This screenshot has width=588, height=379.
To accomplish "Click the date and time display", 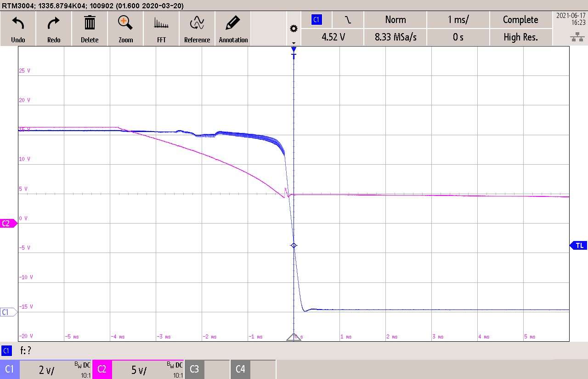I will point(570,19).
